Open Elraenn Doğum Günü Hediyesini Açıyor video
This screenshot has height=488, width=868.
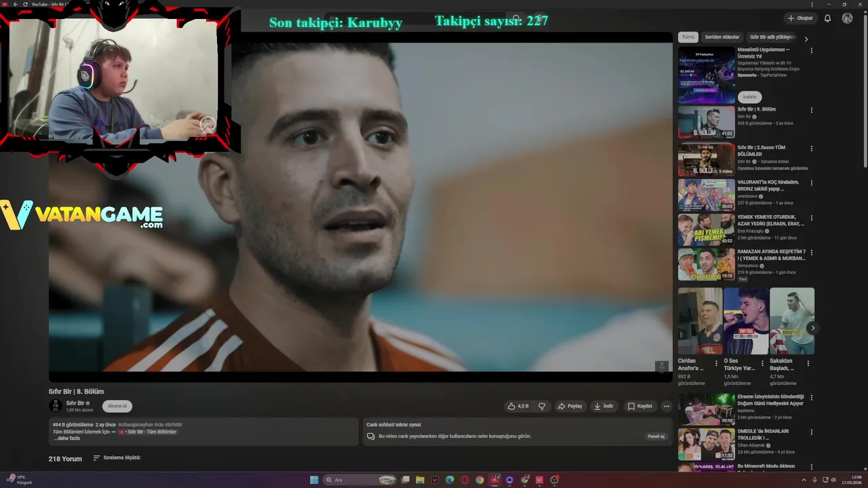tap(707, 409)
